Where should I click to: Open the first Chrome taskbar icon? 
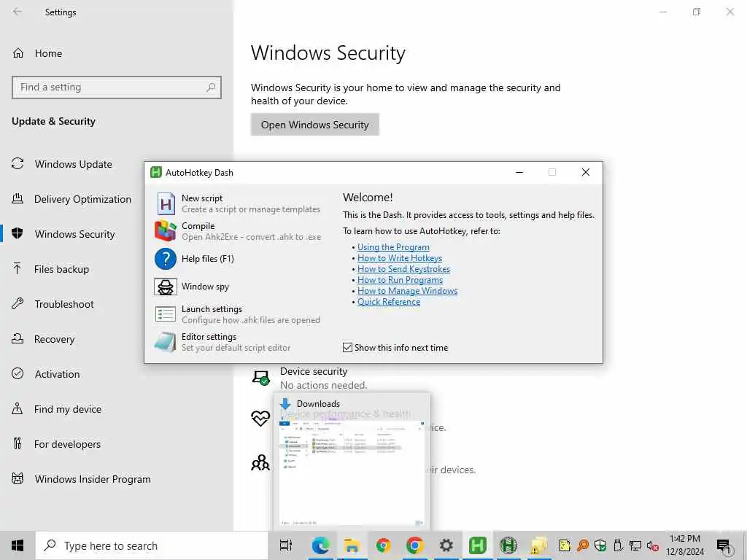point(383,545)
